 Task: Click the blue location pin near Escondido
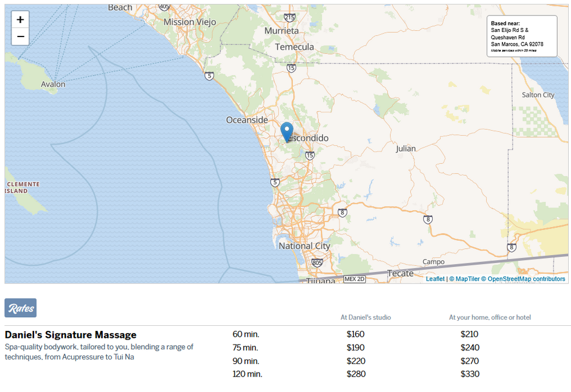pos(287,131)
